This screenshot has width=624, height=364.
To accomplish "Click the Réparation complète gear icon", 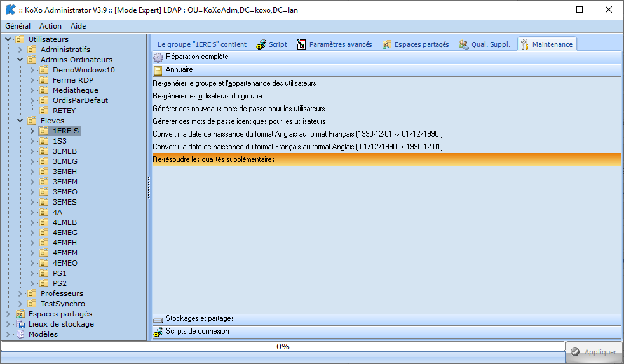I will (158, 57).
